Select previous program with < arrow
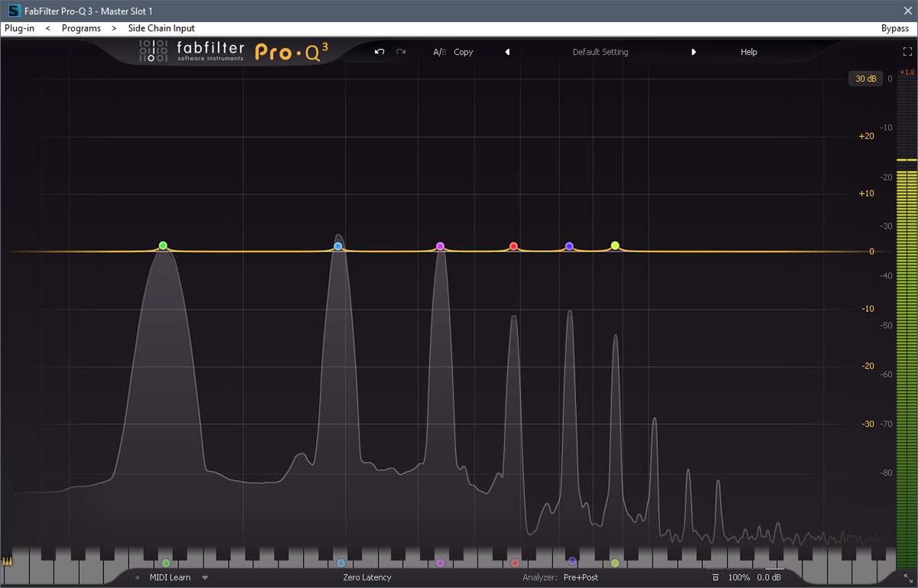The width and height of the screenshot is (918, 588). click(48, 28)
